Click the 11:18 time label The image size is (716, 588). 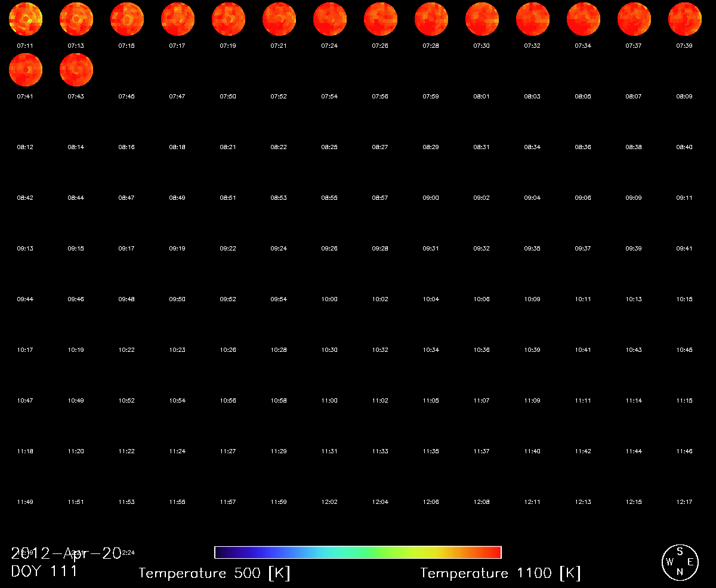(x=25, y=451)
